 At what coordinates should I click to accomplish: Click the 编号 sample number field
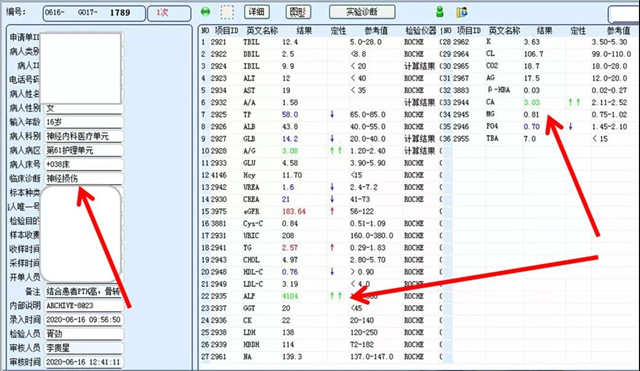click(x=94, y=13)
